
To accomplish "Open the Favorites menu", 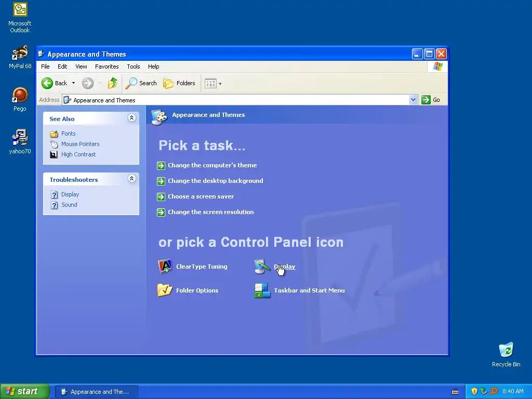I will 107,66.
